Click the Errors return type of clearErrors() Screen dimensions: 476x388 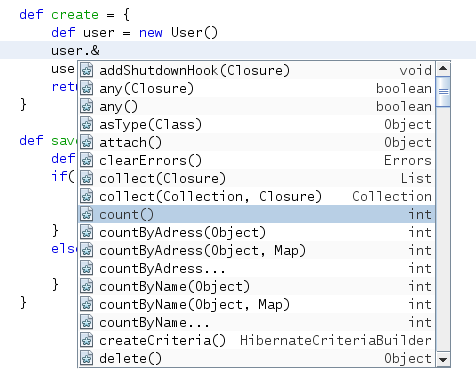point(408,160)
